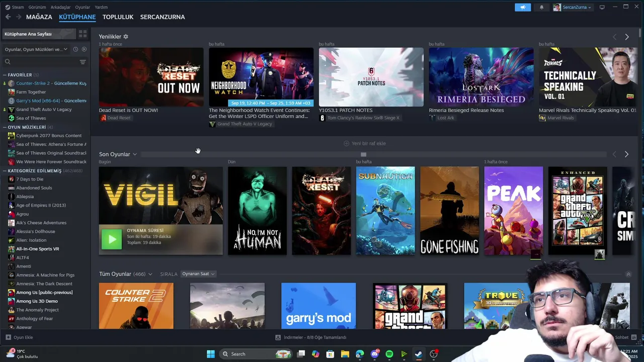Open the notifications bell
This screenshot has width=644, height=362.
(x=541, y=8)
